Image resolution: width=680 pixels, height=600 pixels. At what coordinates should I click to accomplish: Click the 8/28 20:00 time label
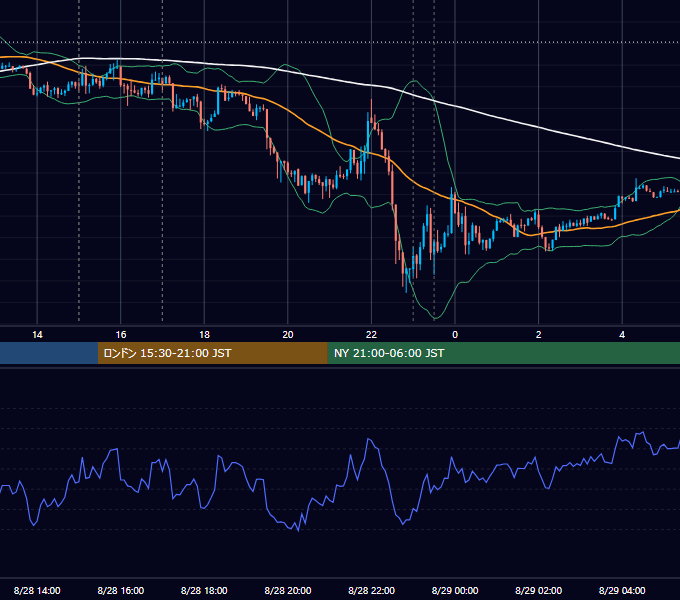[288, 590]
